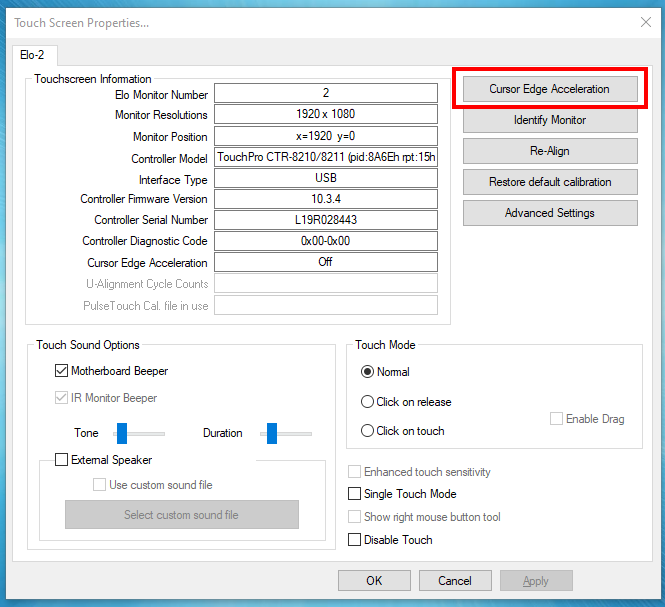Click the Cancel button

[455, 580]
